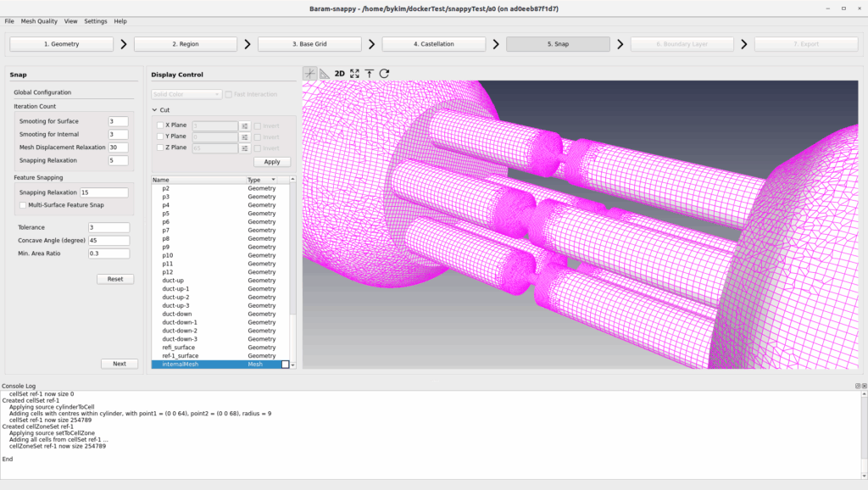This screenshot has width=868, height=490.
Task: Click the Reset button
Action: [x=114, y=279]
